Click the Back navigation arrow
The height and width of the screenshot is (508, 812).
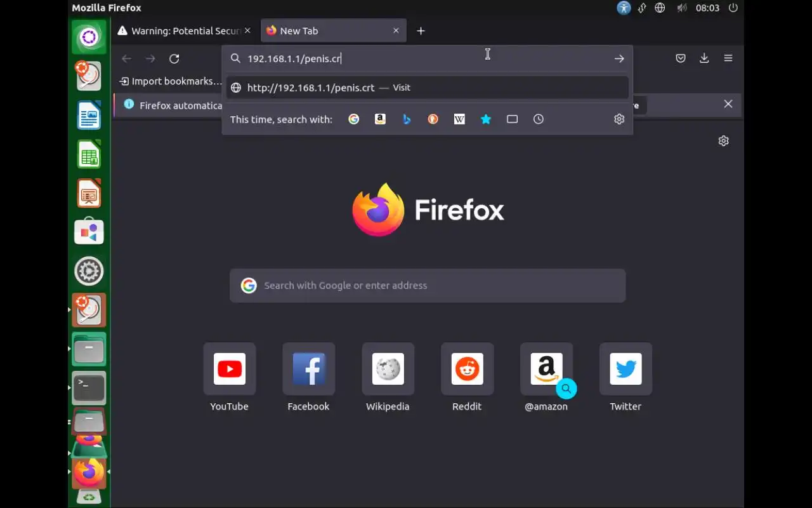[126, 58]
